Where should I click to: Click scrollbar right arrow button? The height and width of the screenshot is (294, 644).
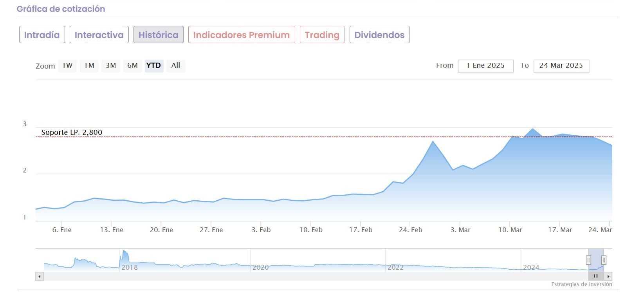point(608,276)
